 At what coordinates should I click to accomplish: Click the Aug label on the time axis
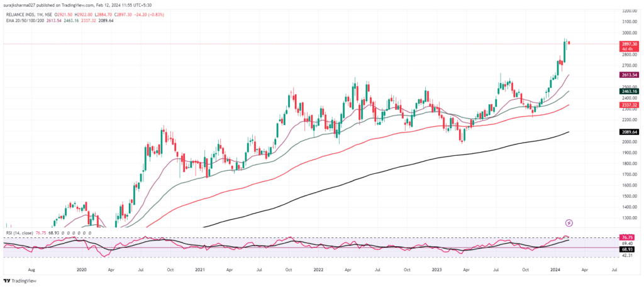[x=31, y=271]
